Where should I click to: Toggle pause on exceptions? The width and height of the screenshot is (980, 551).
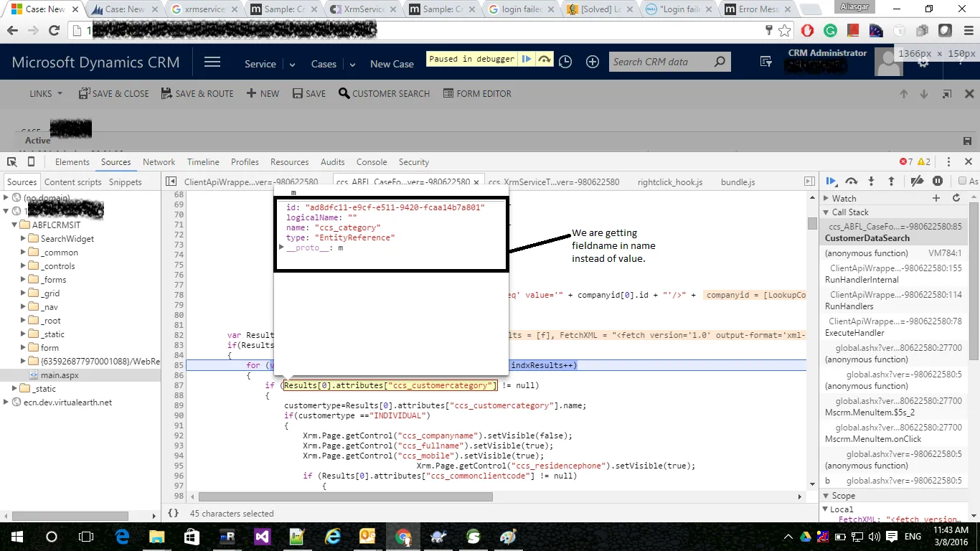tap(938, 182)
